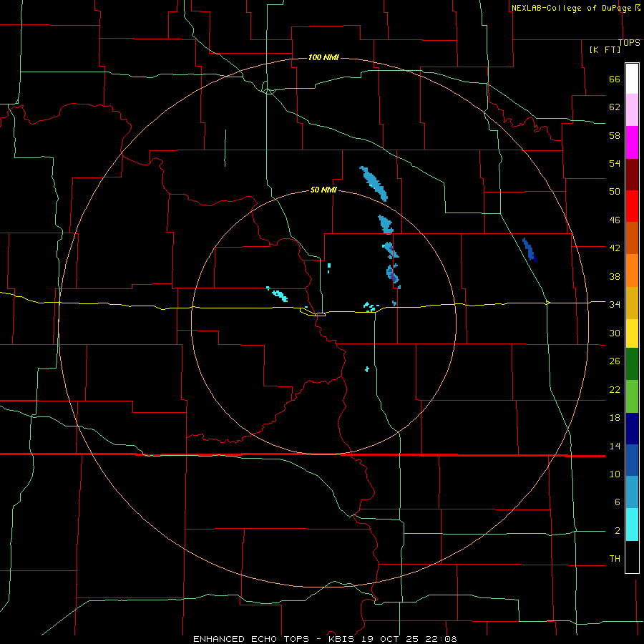Select the dark green scale swatch

pos(632,364)
